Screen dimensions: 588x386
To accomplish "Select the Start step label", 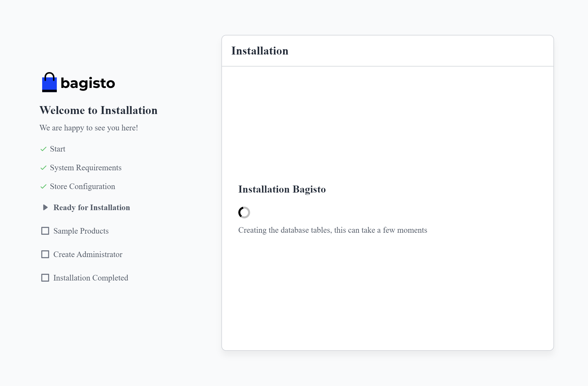I will click(x=58, y=149).
